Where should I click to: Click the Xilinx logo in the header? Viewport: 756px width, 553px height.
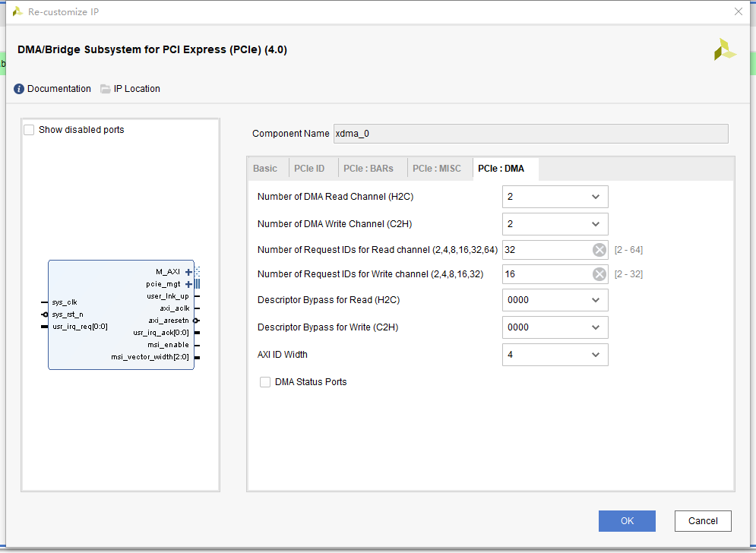click(x=725, y=49)
